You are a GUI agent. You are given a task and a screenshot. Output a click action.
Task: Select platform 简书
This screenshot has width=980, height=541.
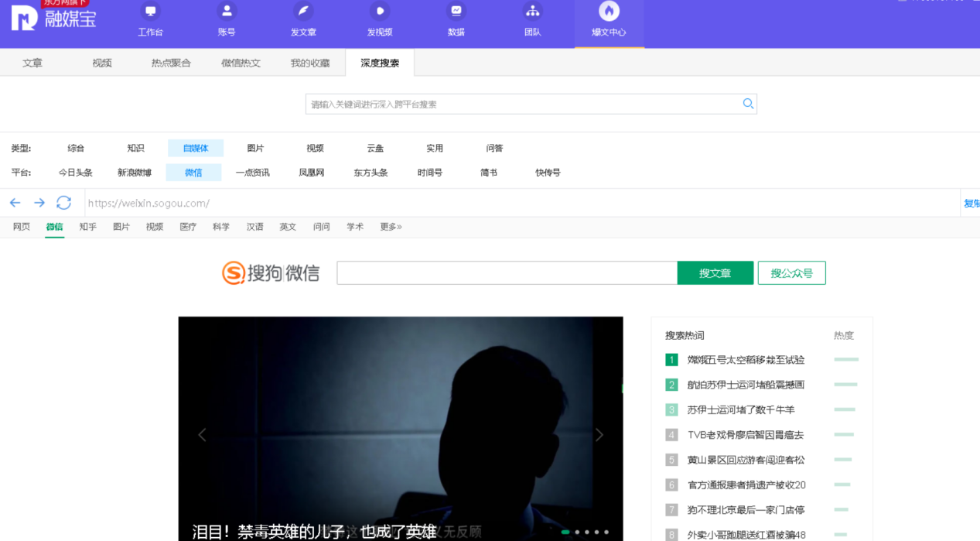pyautogui.click(x=489, y=173)
